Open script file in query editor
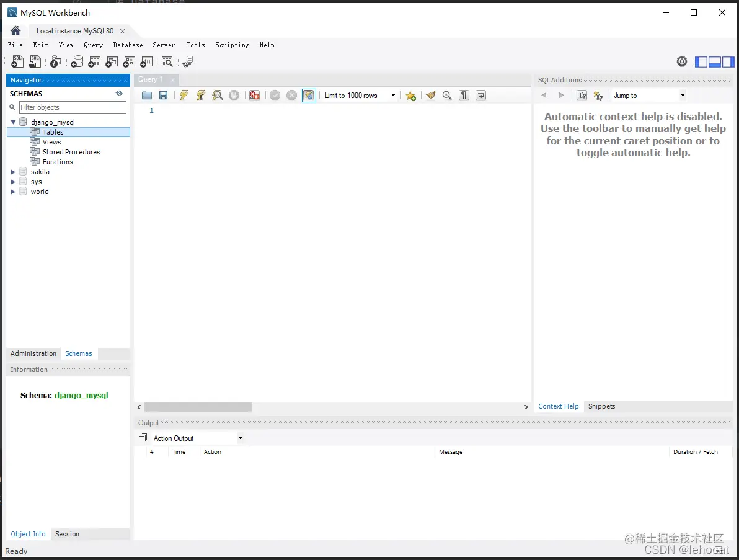Image resolution: width=739 pixels, height=560 pixels. point(147,96)
